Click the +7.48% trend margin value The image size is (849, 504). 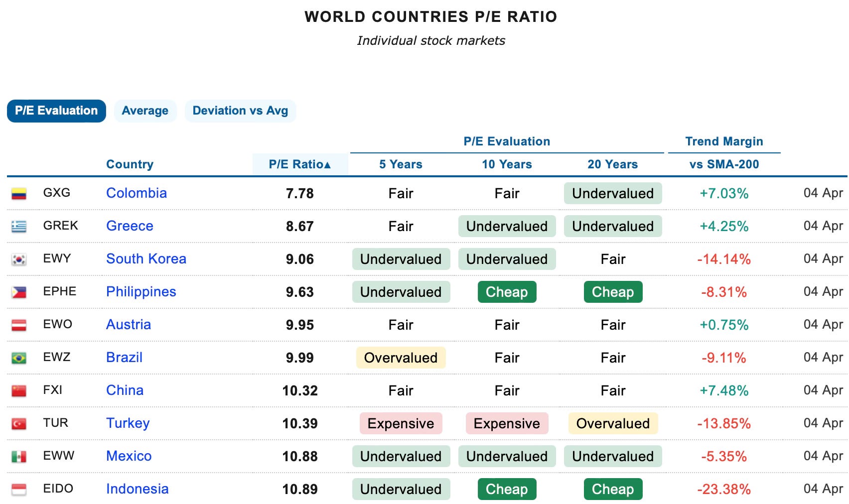pos(724,390)
